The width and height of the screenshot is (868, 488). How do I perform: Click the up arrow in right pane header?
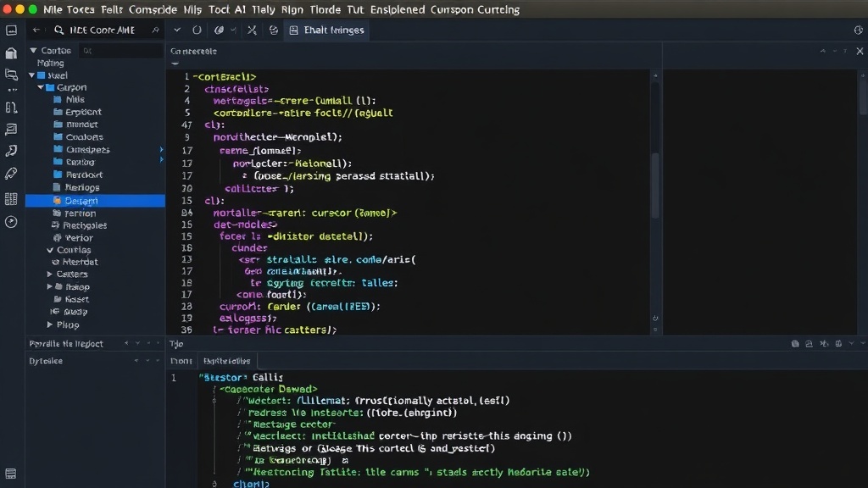[x=822, y=51]
